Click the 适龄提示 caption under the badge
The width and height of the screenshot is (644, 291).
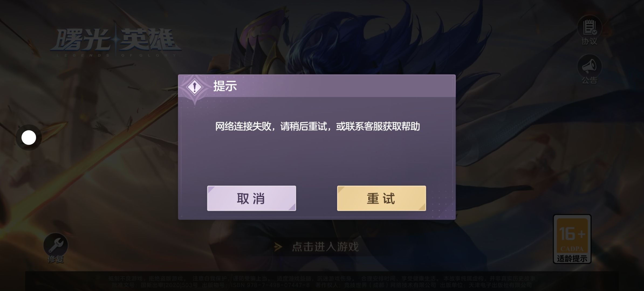pos(572,259)
